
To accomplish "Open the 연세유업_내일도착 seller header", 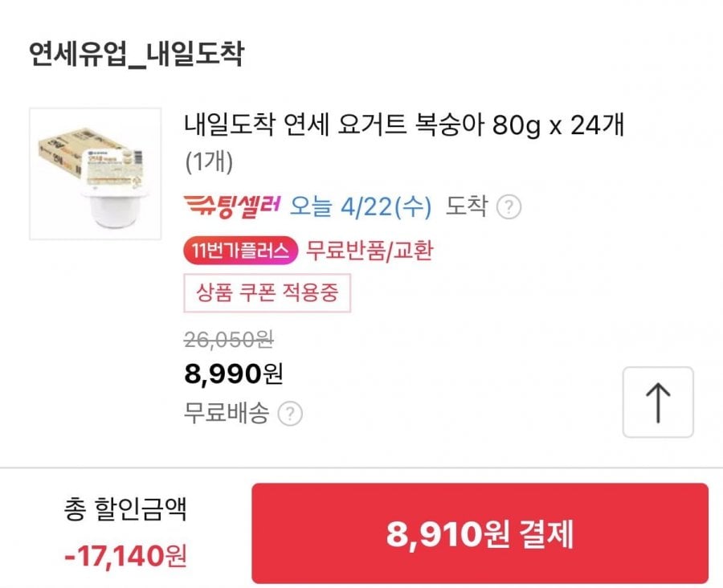I will [x=137, y=55].
